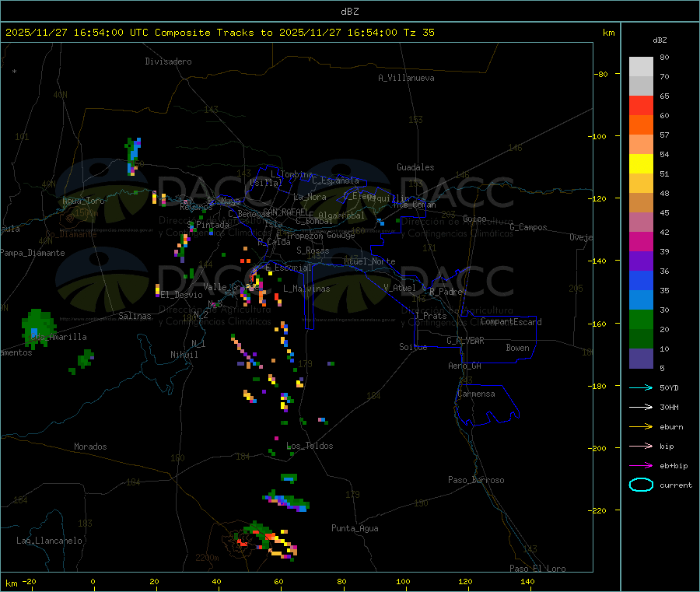This screenshot has height=592, width=700.
Task: Click the green 30 dBZ color swatch
Action: (x=641, y=319)
